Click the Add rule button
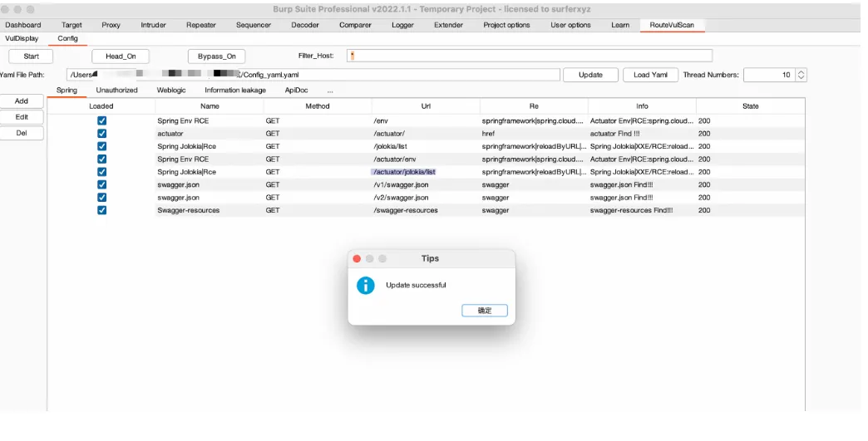This screenshot has height=441, width=868. (22, 101)
